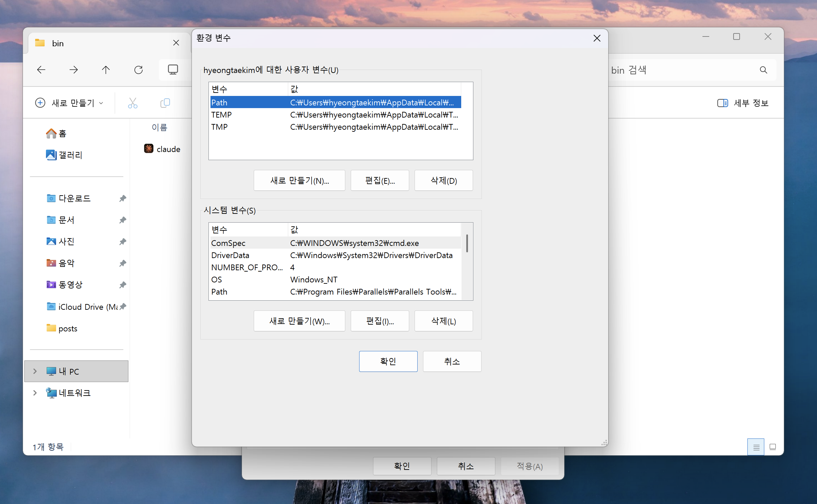The image size is (817, 504).
Task: Open iCloud Drive in the sidebar
Action: pyautogui.click(x=82, y=307)
